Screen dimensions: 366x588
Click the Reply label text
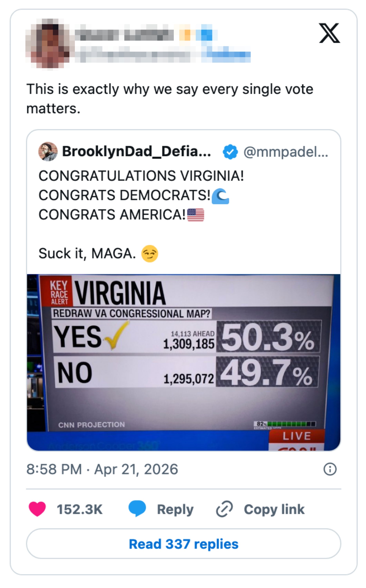point(175,509)
